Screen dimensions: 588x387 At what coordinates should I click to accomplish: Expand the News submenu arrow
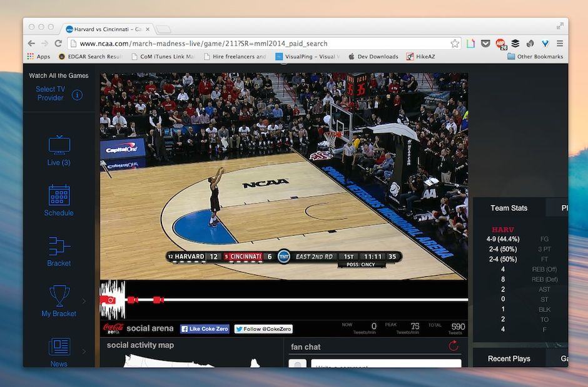coord(84,351)
